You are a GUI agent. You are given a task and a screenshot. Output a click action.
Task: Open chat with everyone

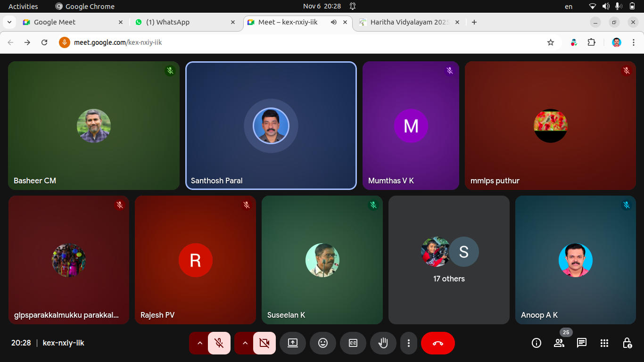tap(582, 343)
